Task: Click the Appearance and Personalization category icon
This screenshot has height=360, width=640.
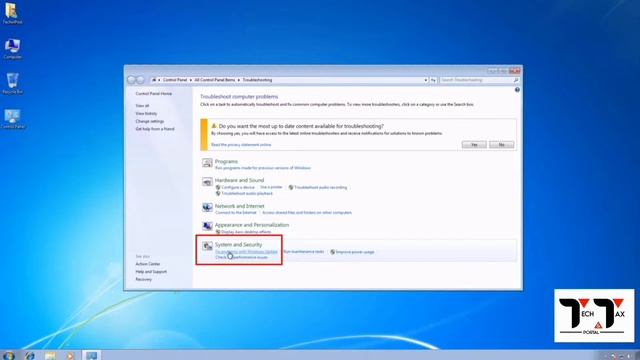Action: point(207,226)
